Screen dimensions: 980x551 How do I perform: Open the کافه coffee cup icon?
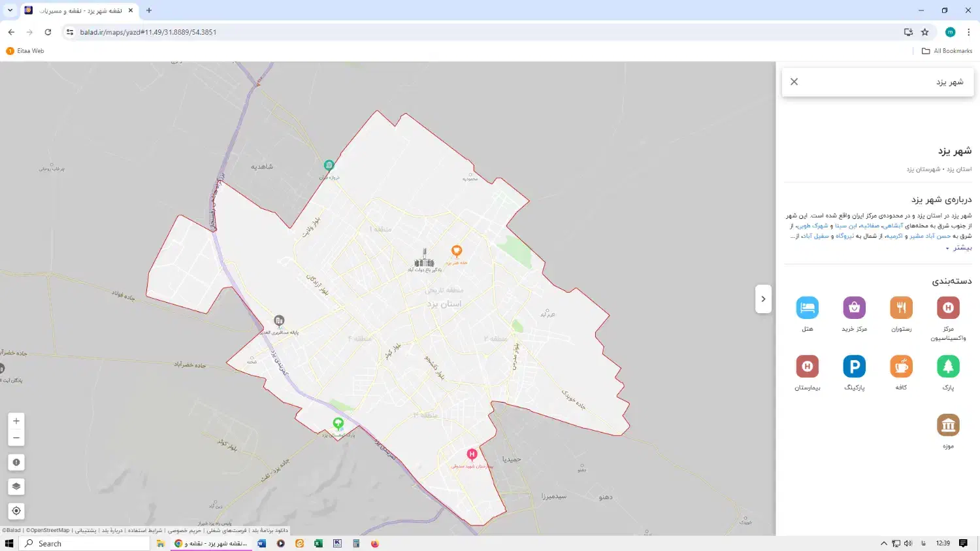tap(901, 366)
